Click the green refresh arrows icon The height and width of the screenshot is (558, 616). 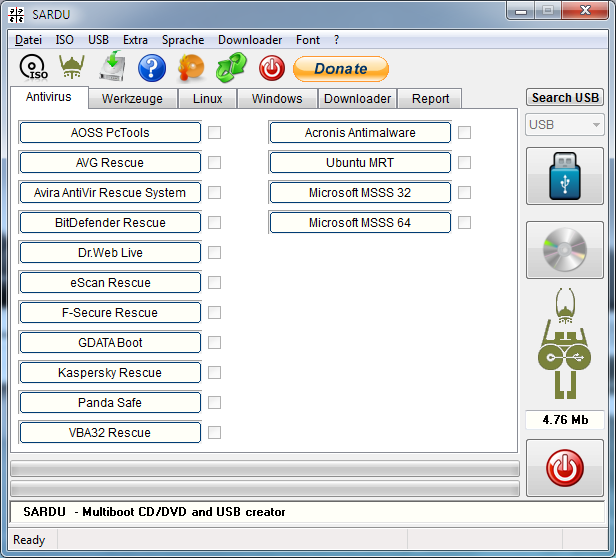[231, 68]
